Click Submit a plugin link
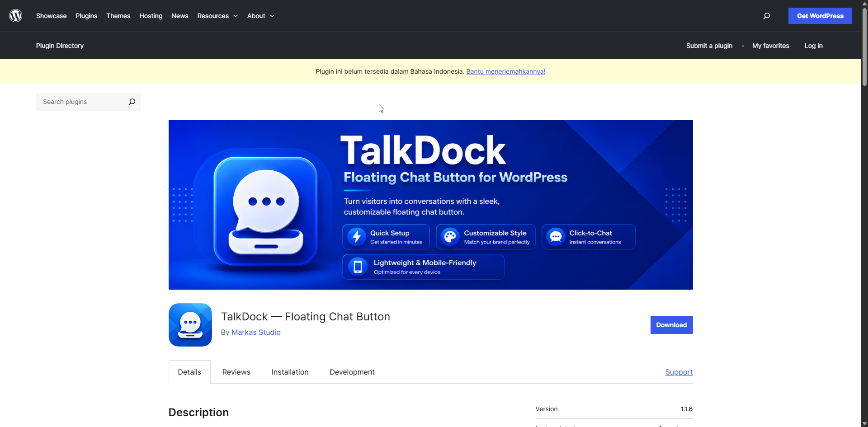The width and height of the screenshot is (868, 427). tap(709, 46)
